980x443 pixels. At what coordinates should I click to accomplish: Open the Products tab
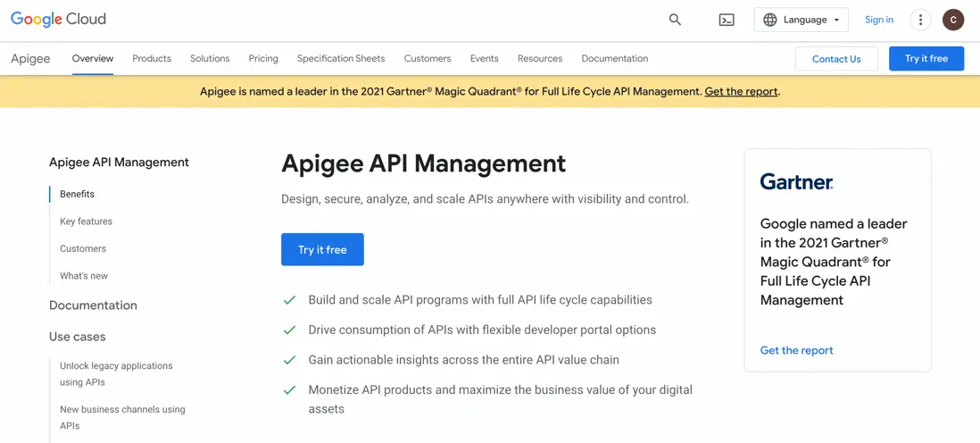tap(152, 59)
